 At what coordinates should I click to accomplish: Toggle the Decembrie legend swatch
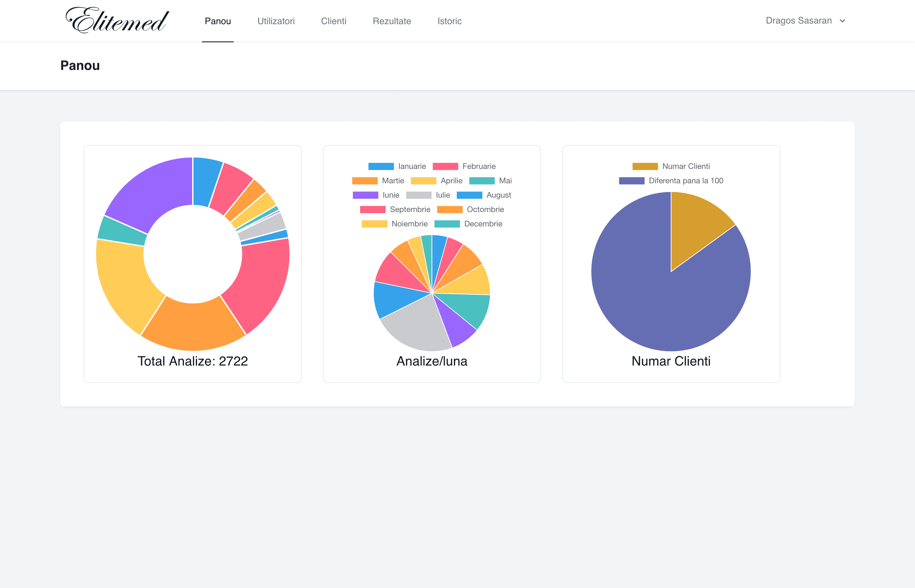coord(447,224)
